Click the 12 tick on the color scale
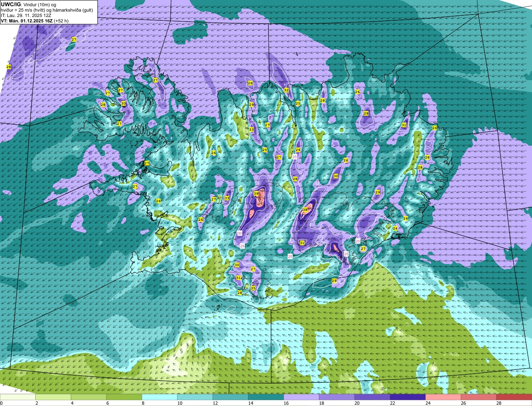 215,403
